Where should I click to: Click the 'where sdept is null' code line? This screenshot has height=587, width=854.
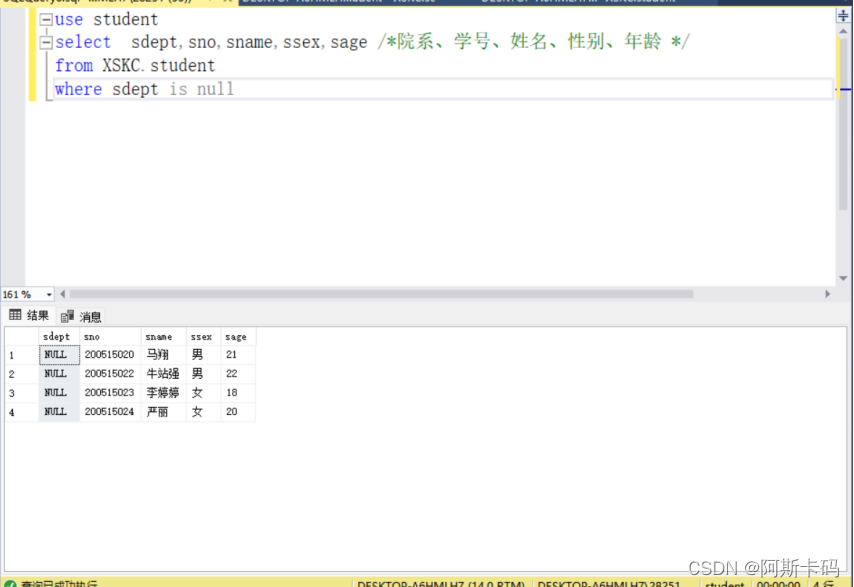coord(144,89)
